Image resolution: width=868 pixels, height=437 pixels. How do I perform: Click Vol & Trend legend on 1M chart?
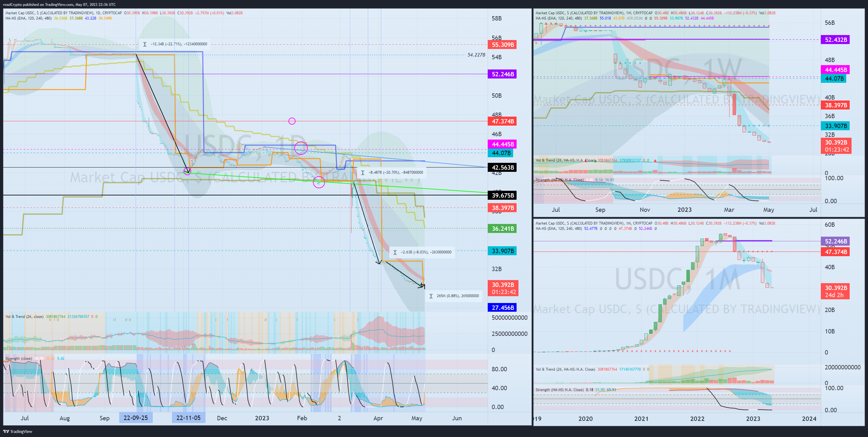coord(565,369)
